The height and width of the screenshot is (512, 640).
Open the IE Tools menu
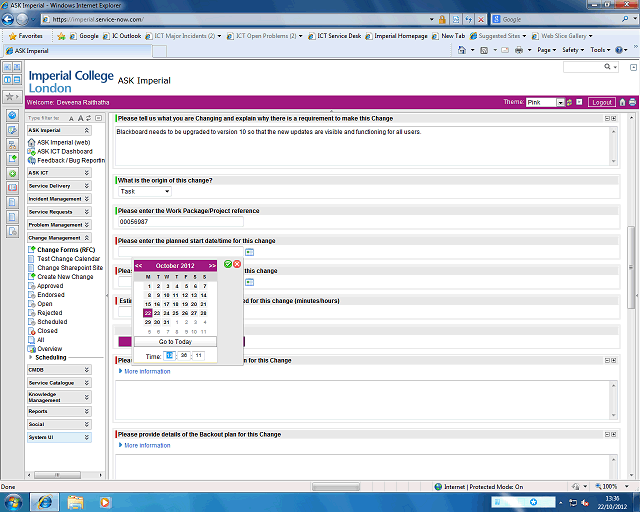click(x=600, y=49)
